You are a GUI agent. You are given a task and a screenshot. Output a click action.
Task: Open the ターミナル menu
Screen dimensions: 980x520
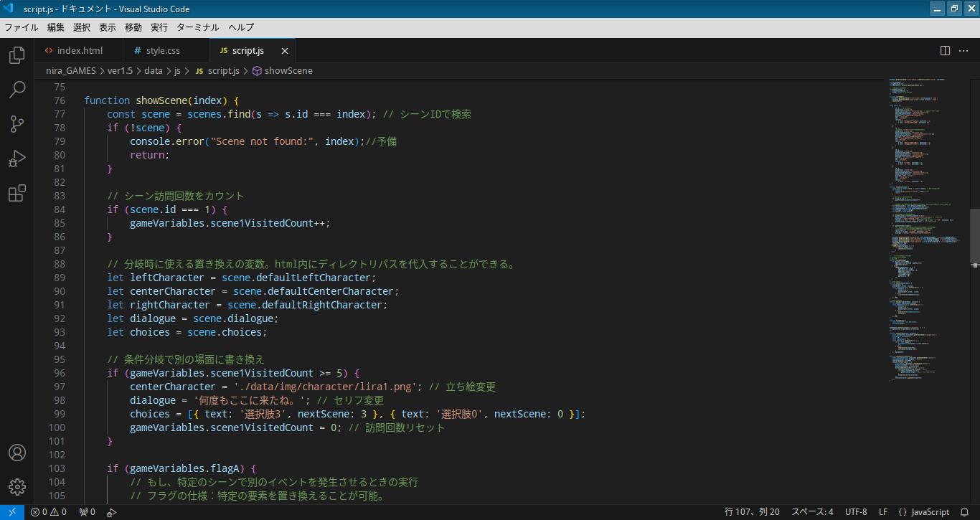(197, 27)
